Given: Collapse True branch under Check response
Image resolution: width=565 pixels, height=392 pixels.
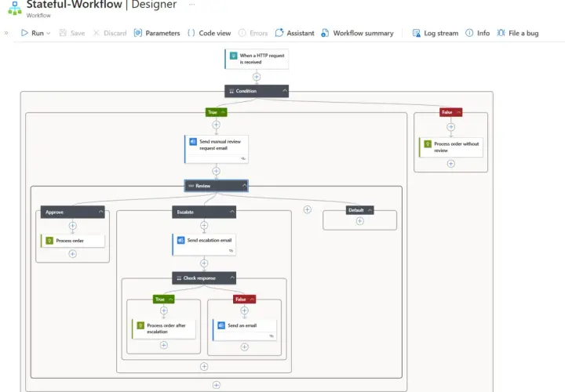Looking at the screenshot, I should [x=170, y=299].
